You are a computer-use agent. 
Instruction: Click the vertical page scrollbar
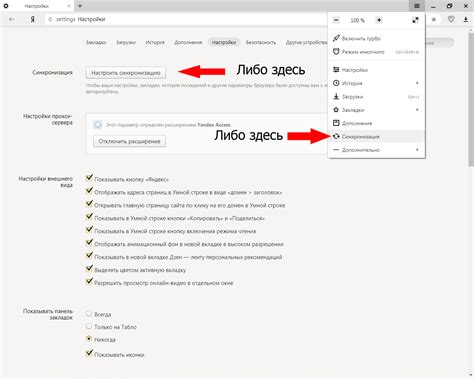[x=471, y=99]
